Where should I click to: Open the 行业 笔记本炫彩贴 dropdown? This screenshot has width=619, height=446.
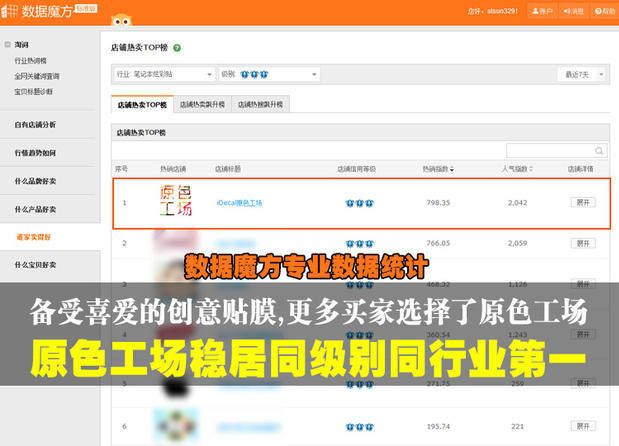(164, 74)
